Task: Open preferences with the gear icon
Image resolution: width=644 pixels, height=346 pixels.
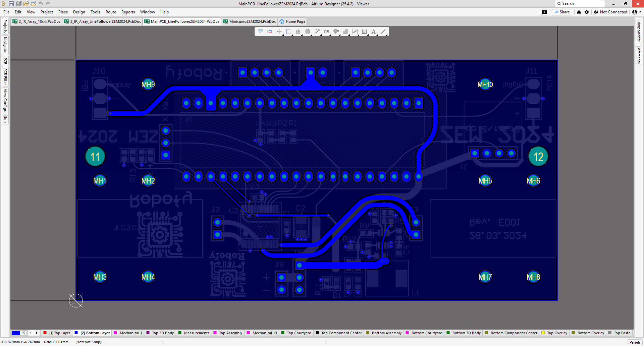Action: click(x=587, y=12)
